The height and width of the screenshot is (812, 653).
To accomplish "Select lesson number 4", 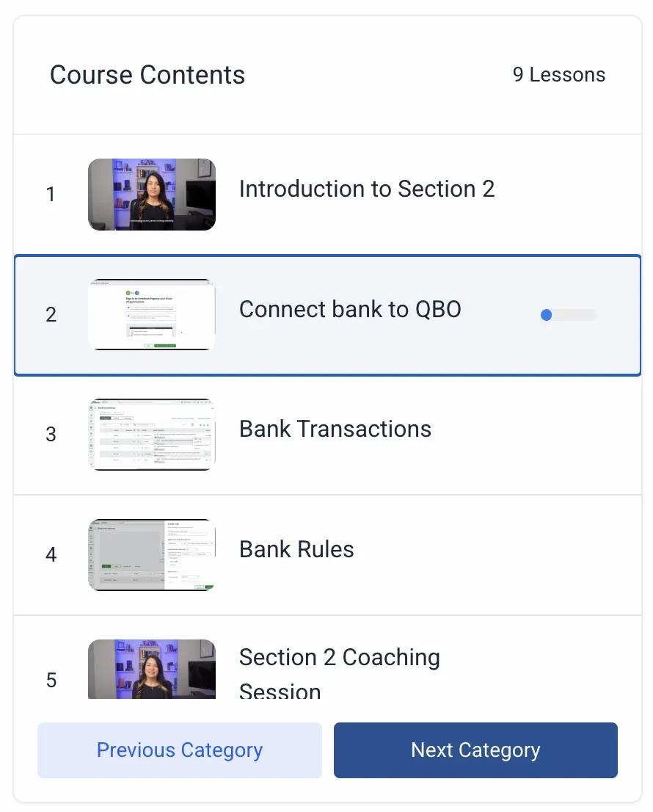I will point(51,554).
